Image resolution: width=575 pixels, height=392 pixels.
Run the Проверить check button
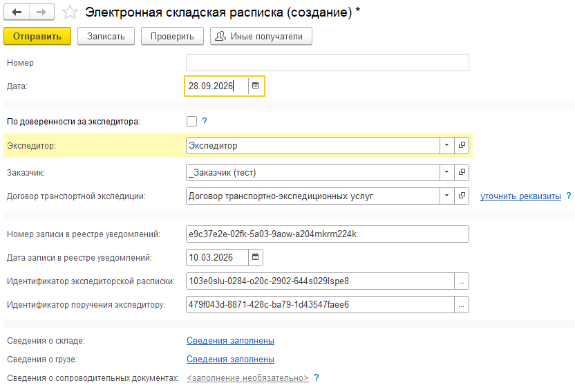[172, 37]
